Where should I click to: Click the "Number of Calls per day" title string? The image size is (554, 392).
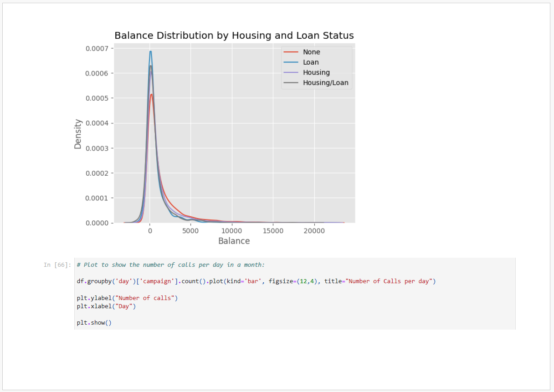point(389,281)
